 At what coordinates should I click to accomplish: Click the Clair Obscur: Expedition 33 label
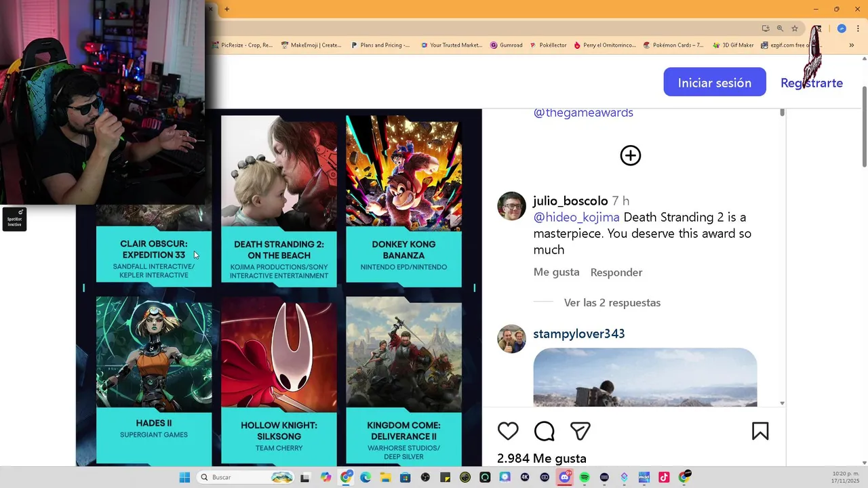pos(154,249)
